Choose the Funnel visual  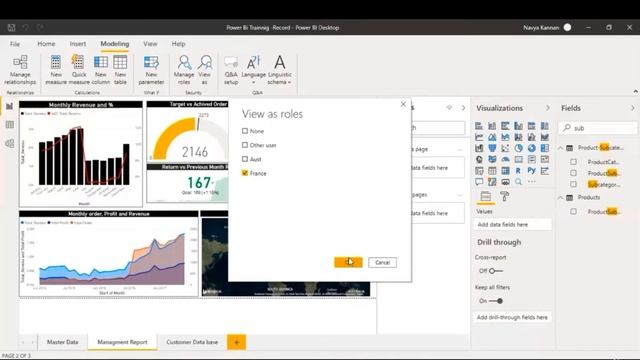click(492, 148)
